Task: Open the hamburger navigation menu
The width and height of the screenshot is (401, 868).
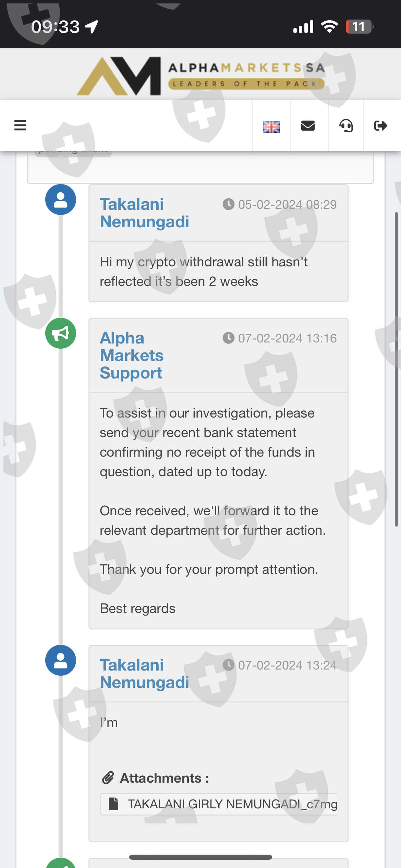Action: 20,125
